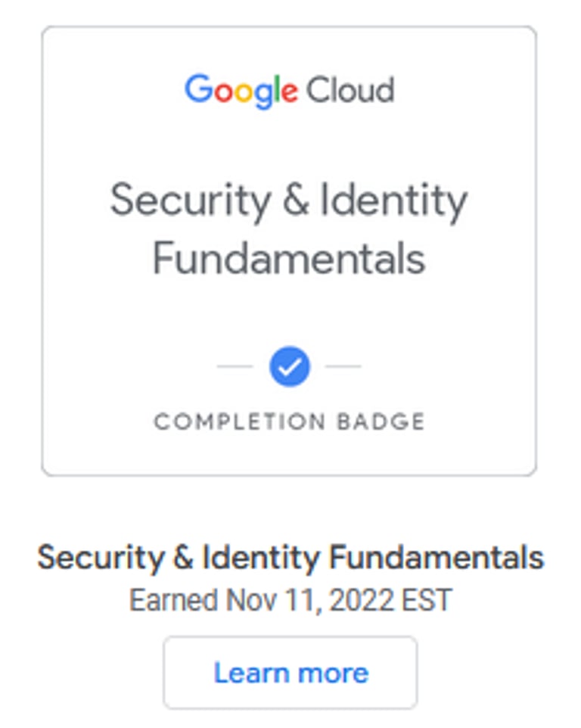Click the blue checkmark completion icon
This screenshot has height=728, width=581.
coord(289,366)
